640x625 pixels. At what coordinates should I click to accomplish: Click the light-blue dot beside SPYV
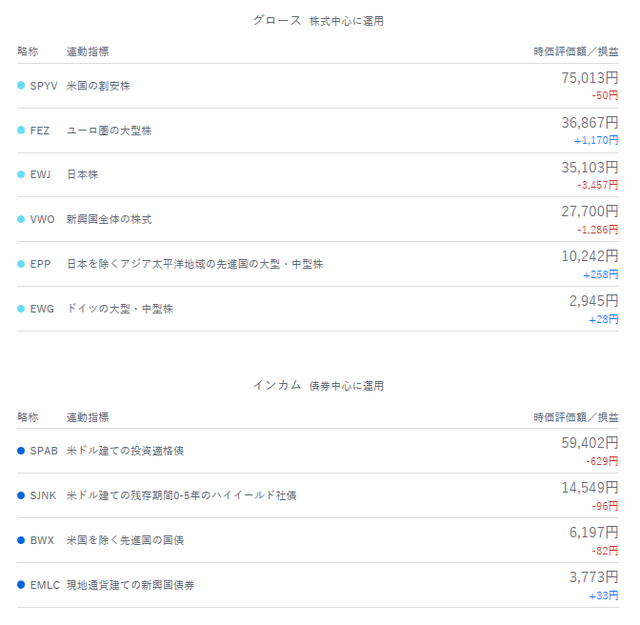point(21,85)
